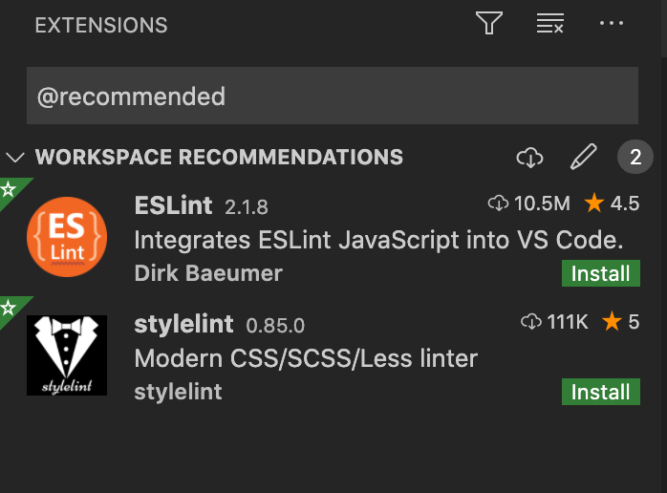The width and height of the screenshot is (667, 493).
Task: Click the recommended star badge on ESLint
Action: click(9, 189)
